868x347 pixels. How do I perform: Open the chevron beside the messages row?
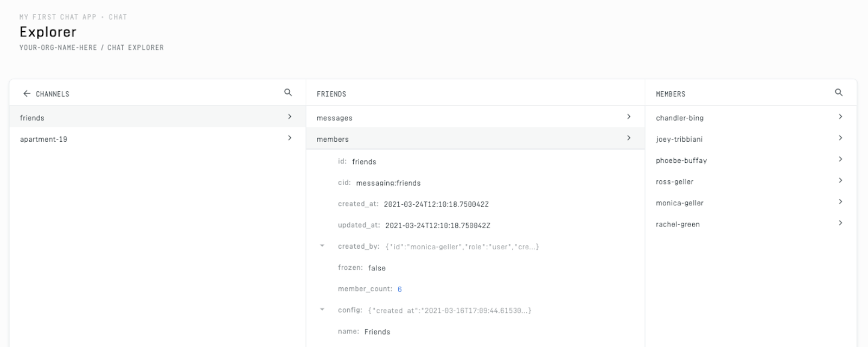[629, 117]
